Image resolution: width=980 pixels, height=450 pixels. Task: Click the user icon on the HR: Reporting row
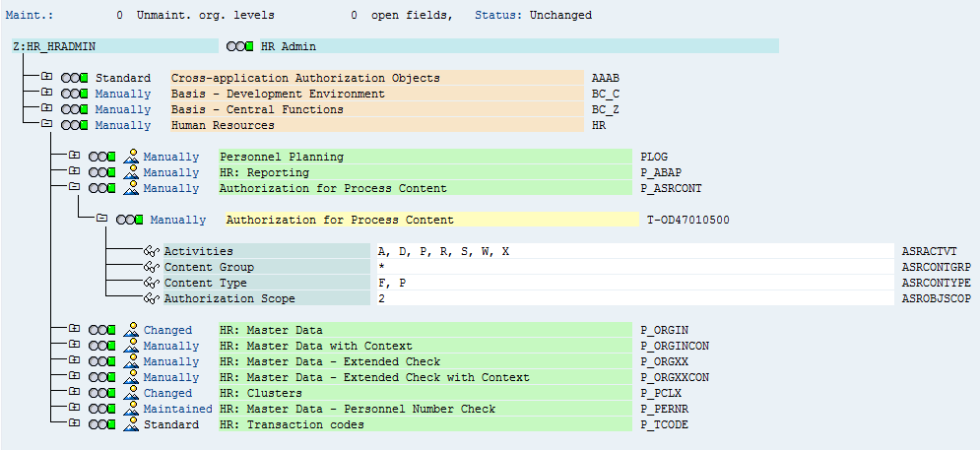131,172
